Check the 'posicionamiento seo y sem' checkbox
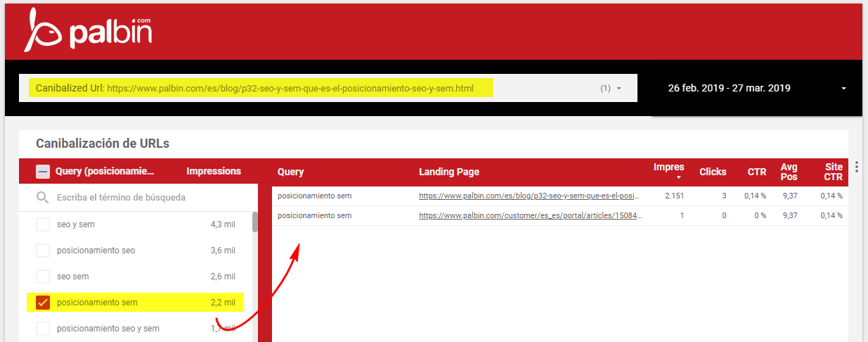 tap(43, 329)
